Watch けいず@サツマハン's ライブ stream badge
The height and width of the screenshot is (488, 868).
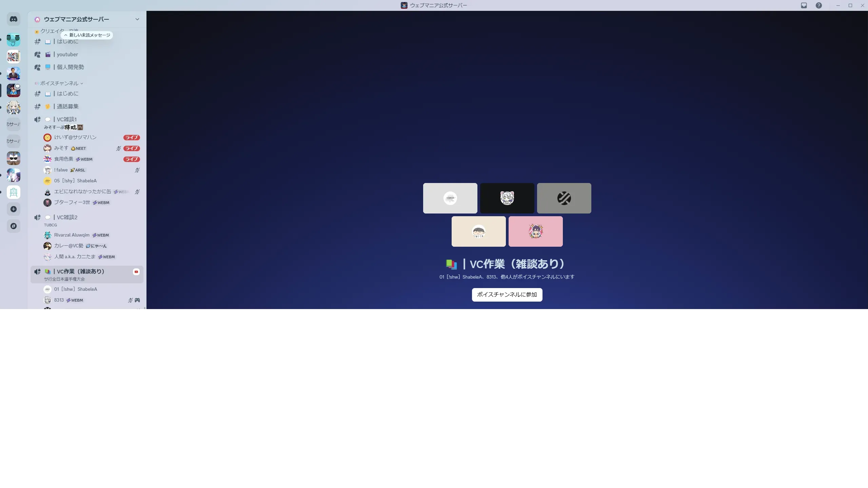[132, 138]
